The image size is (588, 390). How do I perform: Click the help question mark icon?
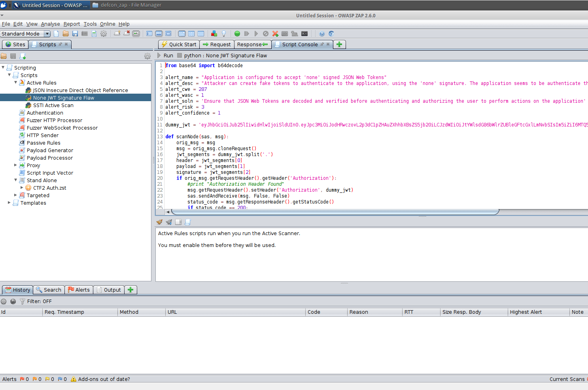pos(322,34)
